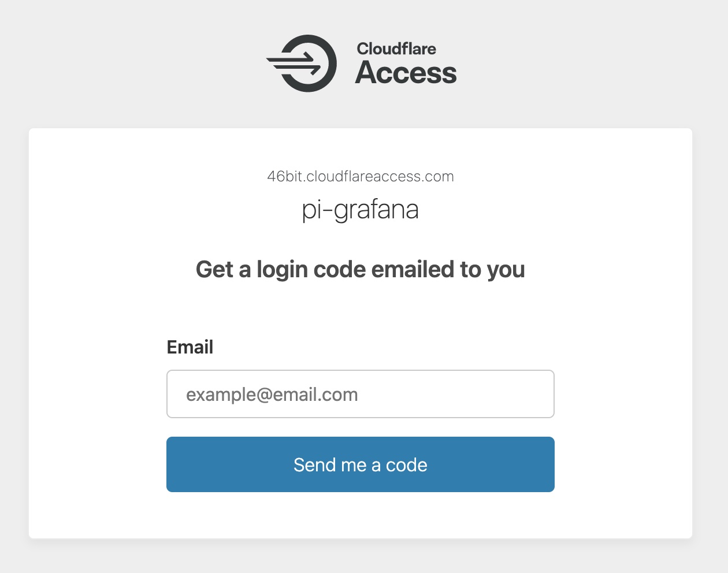The image size is (728, 573).
Task: Click the "Email" field label
Action: tap(190, 347)
